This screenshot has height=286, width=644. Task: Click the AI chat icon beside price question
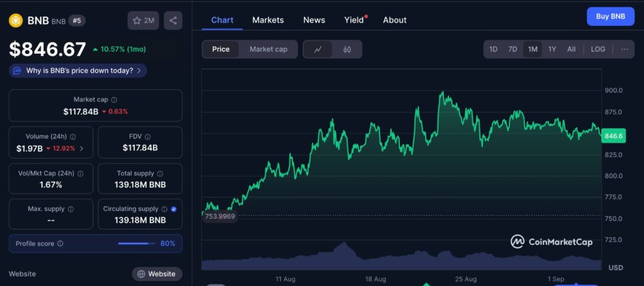point(17,71)
